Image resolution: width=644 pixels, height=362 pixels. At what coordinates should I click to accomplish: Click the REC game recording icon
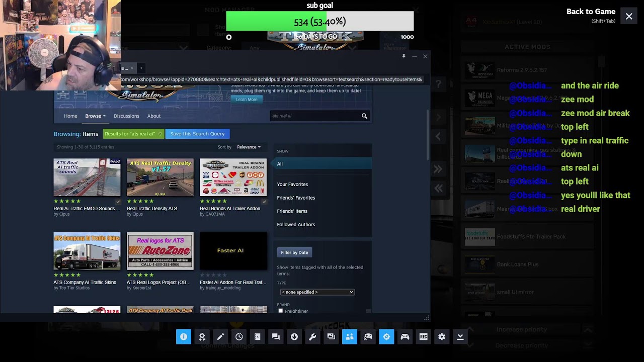(x=423, y=337)
